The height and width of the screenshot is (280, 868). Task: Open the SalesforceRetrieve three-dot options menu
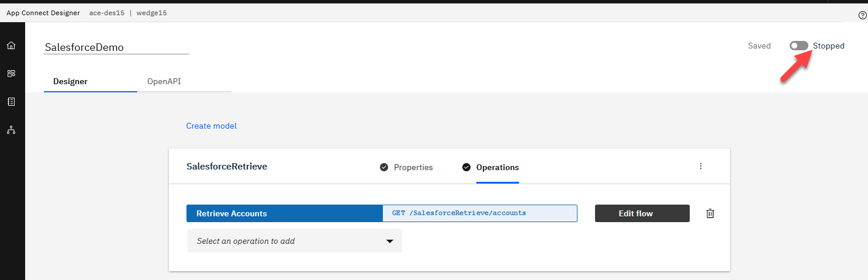(701, 166)
